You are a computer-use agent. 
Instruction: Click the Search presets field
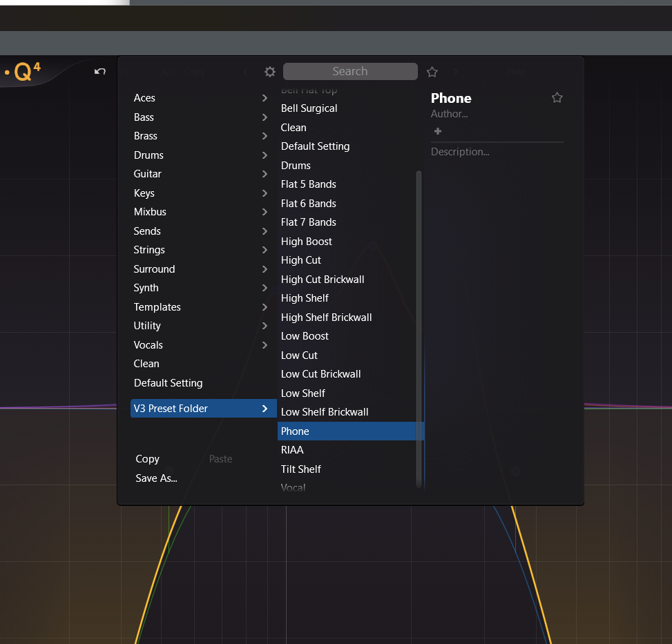click(350, 72)
